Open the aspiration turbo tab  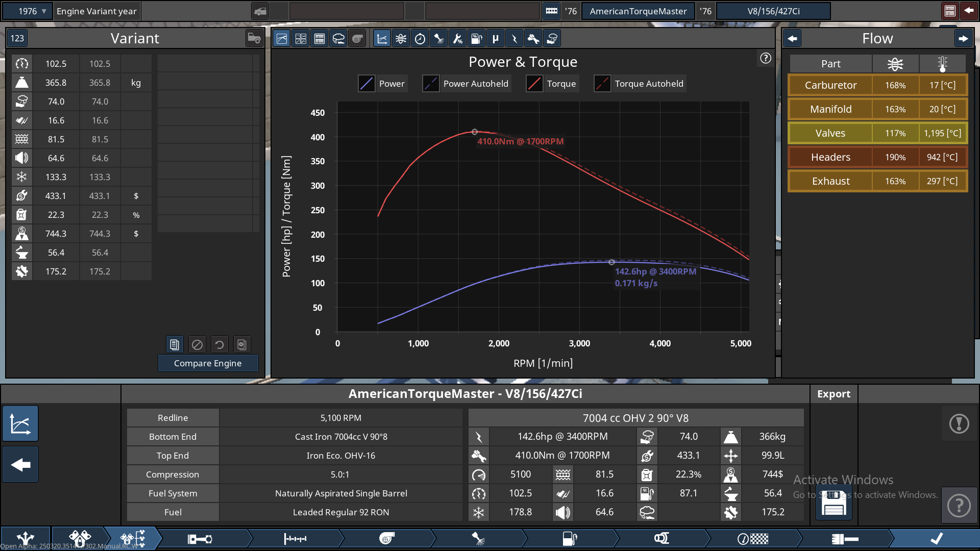pos(386,539)
